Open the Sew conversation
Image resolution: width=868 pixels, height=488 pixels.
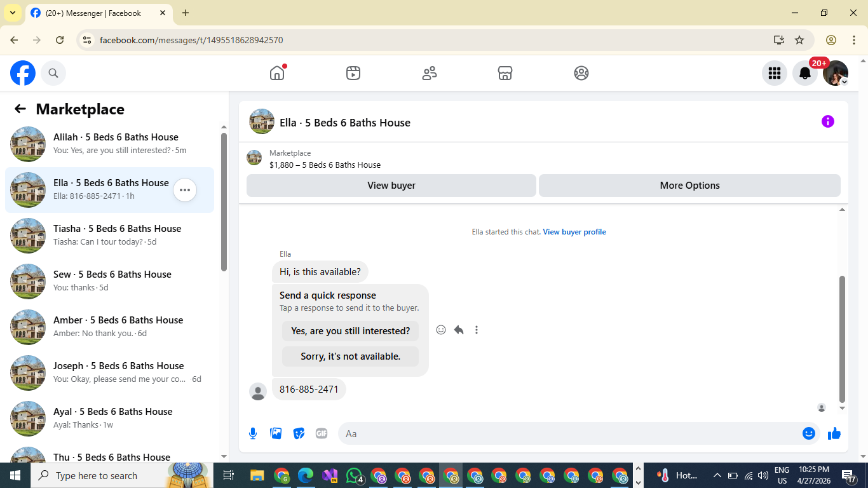click(109, 281)
